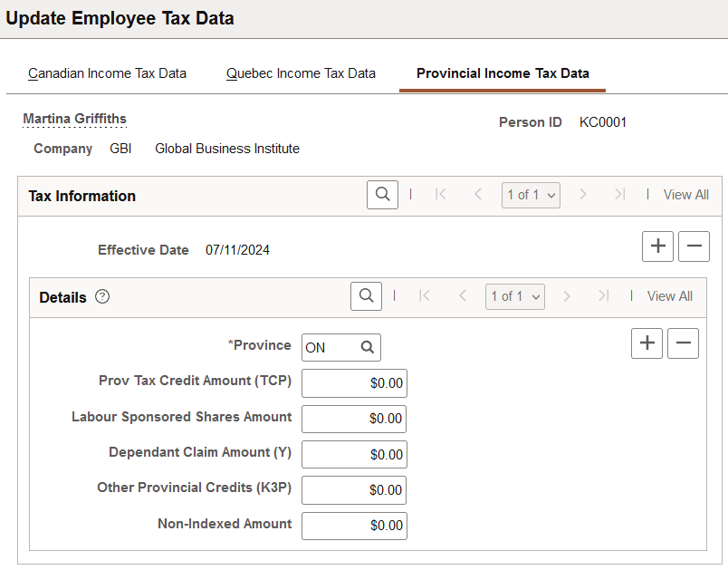The image size is (728, 570).
Task: Click next arrow in Tax Information navigation
Action: (x=584, y=194)
